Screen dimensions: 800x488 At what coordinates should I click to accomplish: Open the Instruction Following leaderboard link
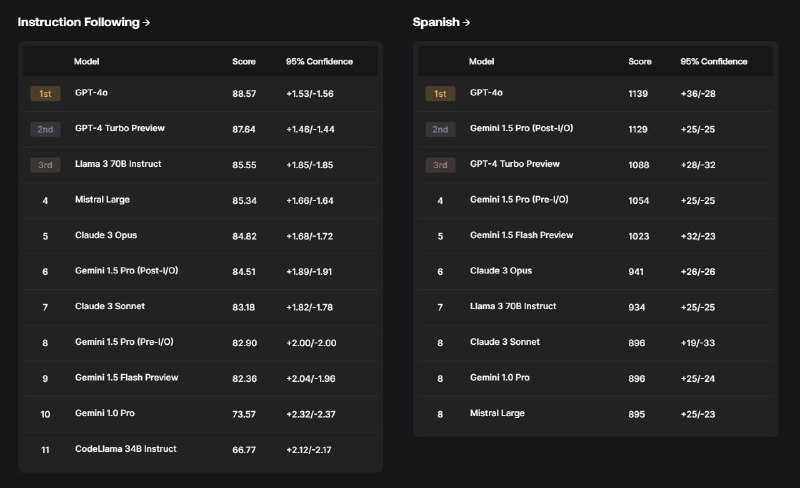click(x=84, y=22)
